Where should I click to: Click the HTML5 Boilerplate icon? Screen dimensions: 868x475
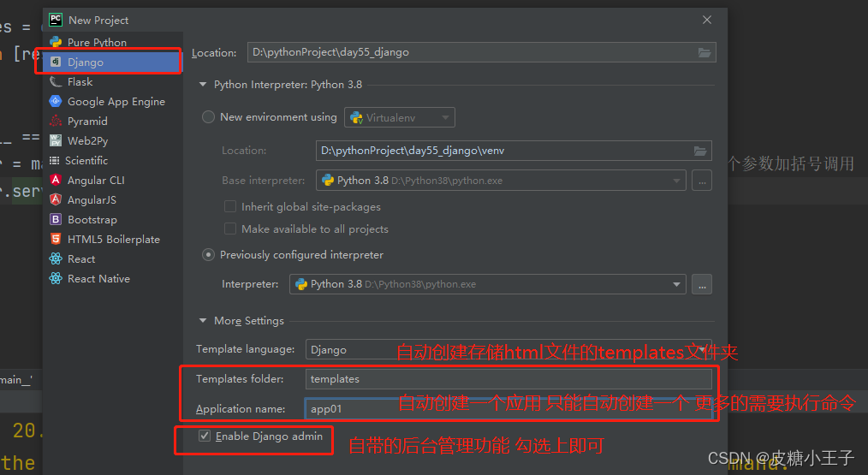point(56,239)
